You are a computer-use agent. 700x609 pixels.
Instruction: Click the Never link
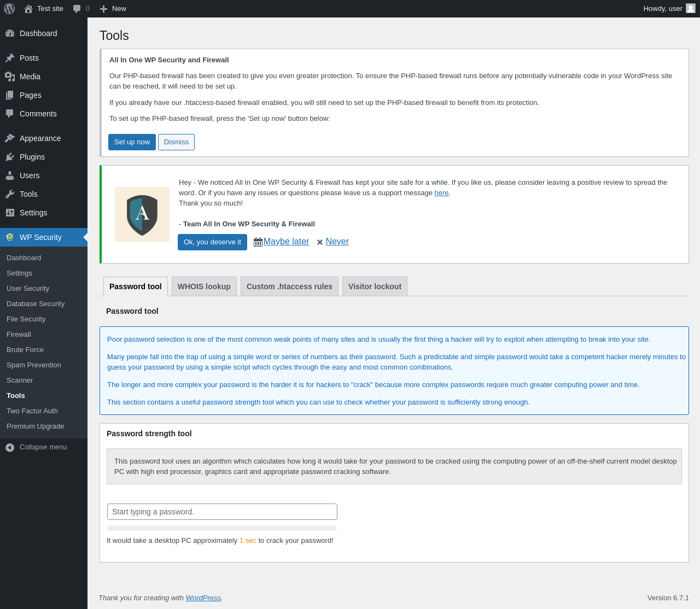(x=337, y=242)
